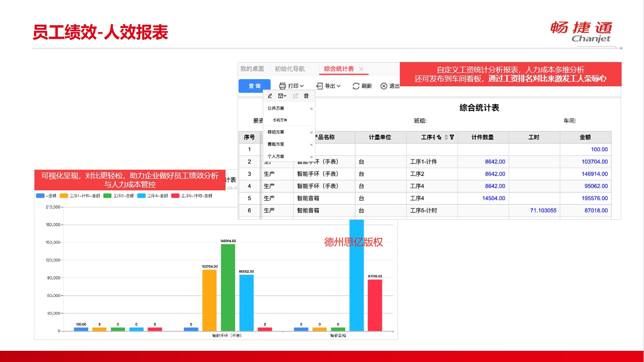
Task: Toggle the orange 工序1-计件-金额 legend swatch
Action: coord(64,196)
